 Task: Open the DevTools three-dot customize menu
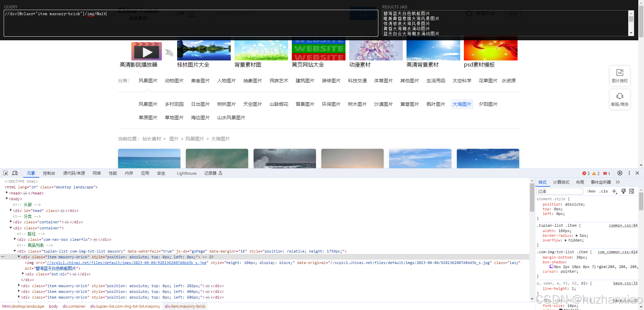click(x=629, y=173)
